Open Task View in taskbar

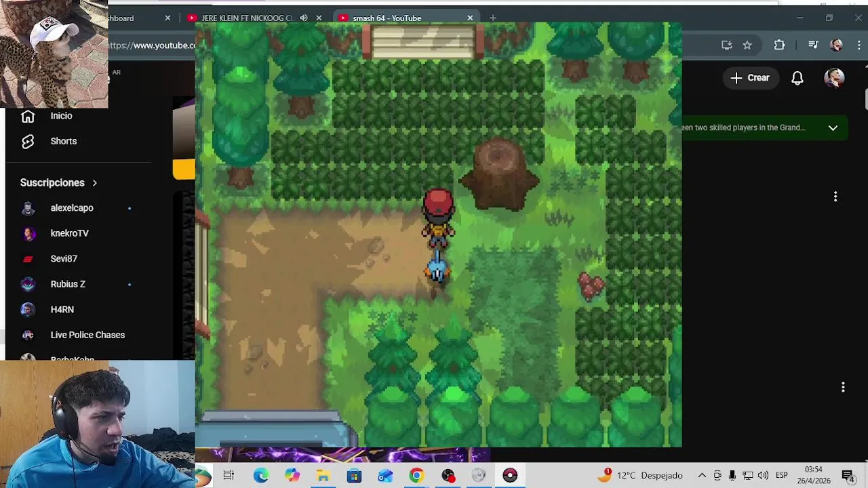[x=229, y=476]
